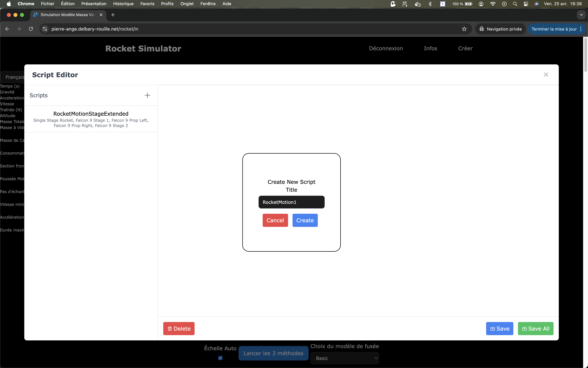Click Rocket Simulator title
588x368 pixels.
coord(143,48)
